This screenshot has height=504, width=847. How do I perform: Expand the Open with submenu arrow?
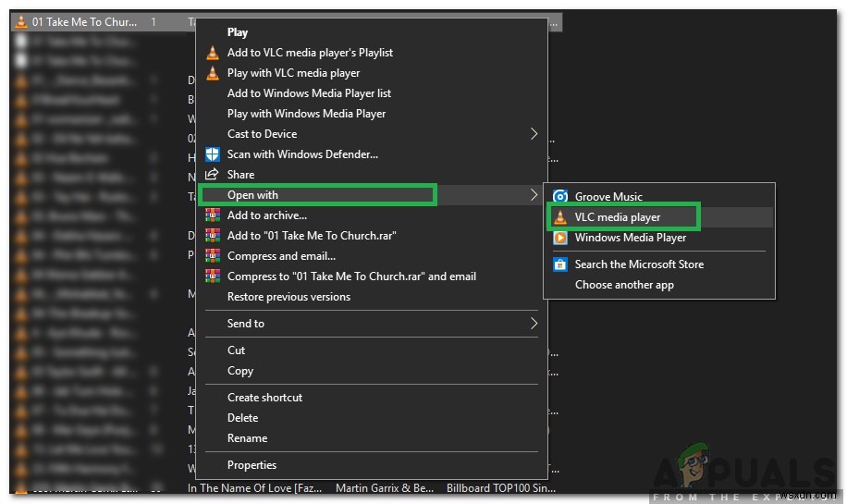click(x=534, y=194)
